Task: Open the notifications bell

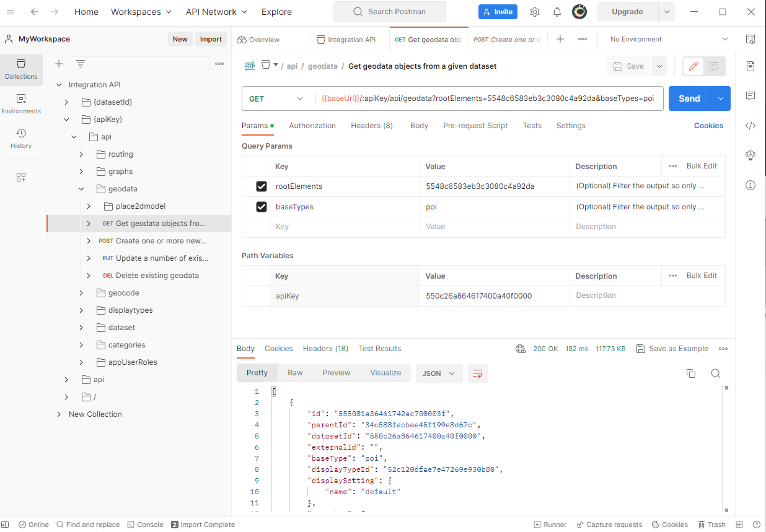Action: point(557,12)
